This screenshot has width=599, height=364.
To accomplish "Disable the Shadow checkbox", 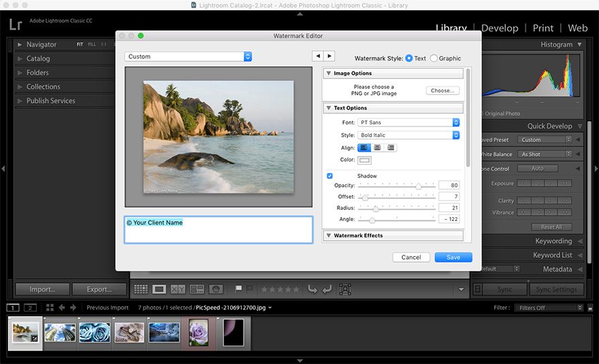I will pyautogui.click(x=330, y=176).
